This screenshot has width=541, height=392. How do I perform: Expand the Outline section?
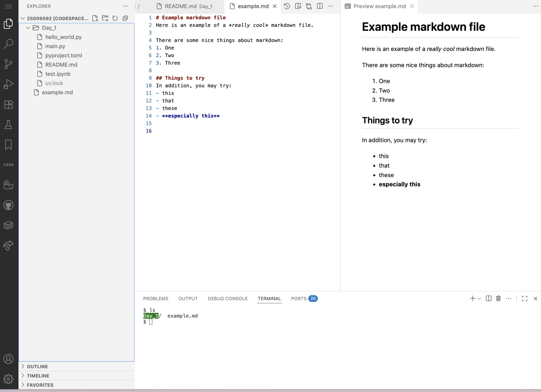pos(76,366)
